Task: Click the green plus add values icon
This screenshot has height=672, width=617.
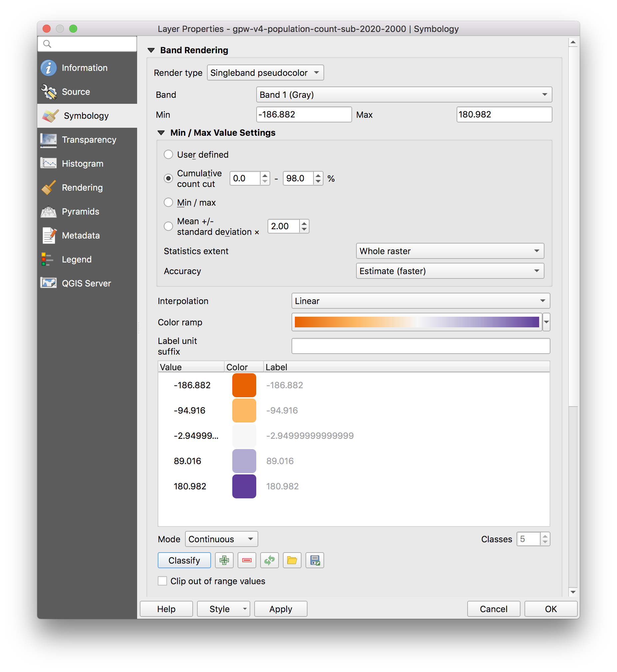Action: coord(224,560)
